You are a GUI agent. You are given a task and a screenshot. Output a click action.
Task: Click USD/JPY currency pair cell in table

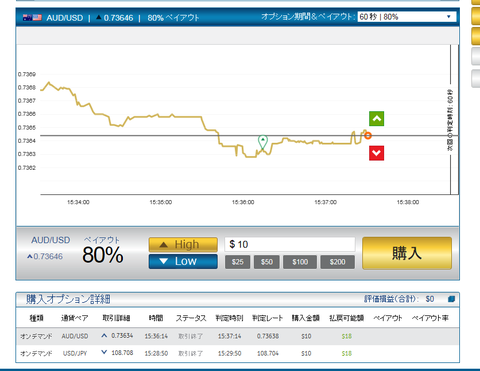coord(75,353)
